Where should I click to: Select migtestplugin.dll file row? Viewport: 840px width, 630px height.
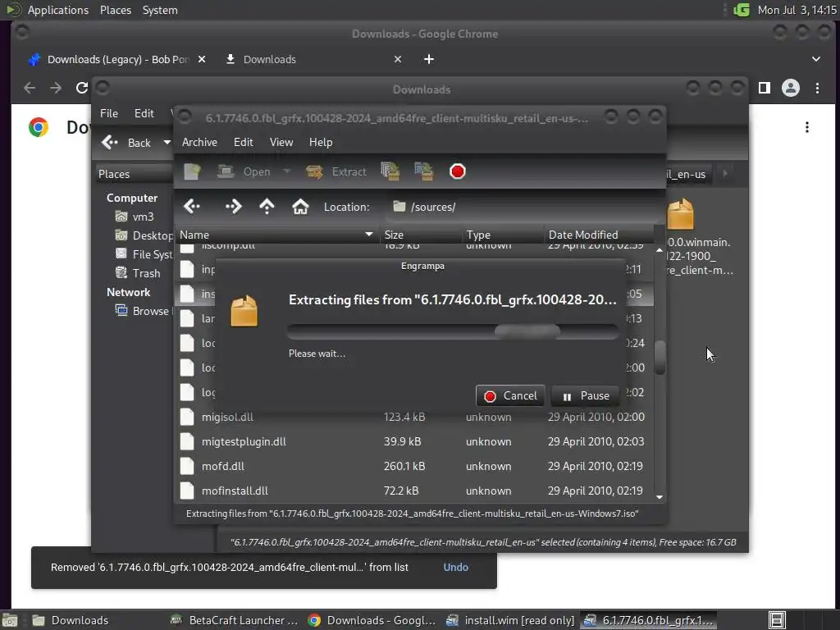coord(413,441)
